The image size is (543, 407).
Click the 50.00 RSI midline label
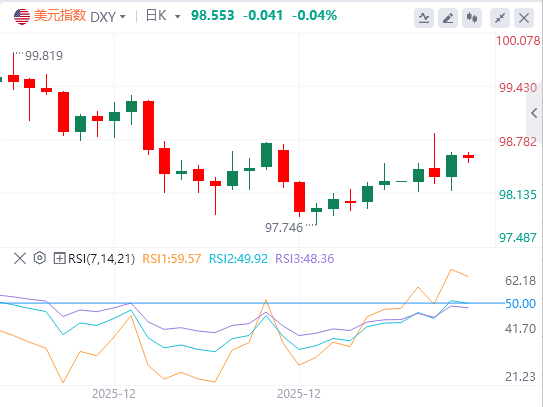520,304
